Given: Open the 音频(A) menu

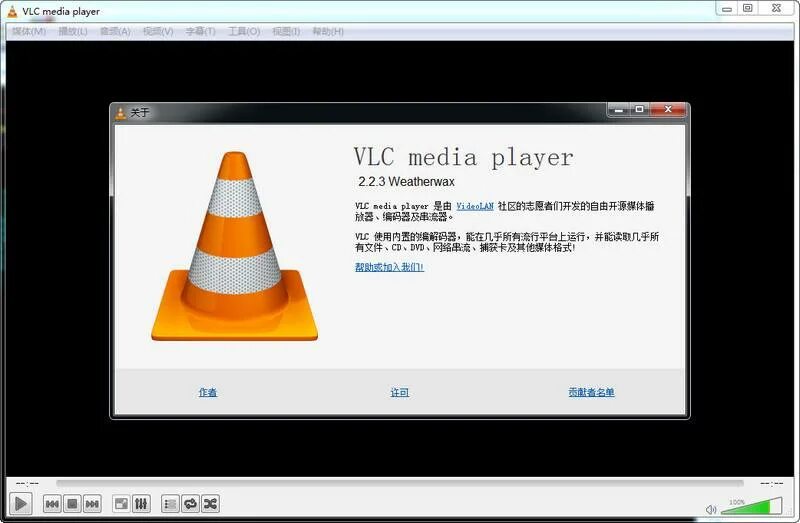Looking at the screenshot, I should (115, 32).
